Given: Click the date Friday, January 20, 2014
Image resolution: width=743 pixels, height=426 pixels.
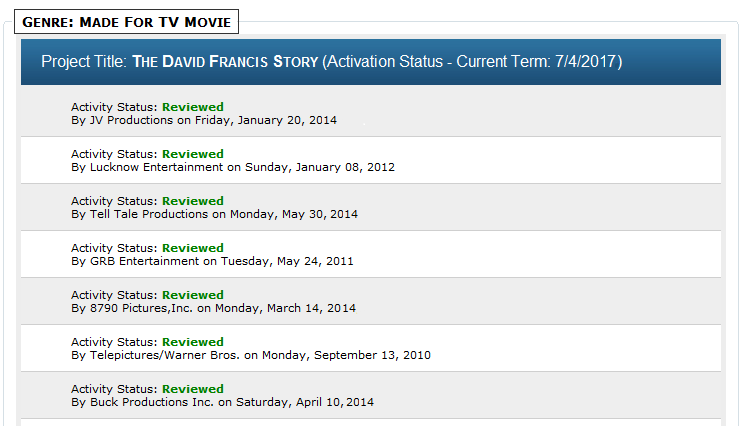Looking at the screenshot, I should click(x=266, y=120).
